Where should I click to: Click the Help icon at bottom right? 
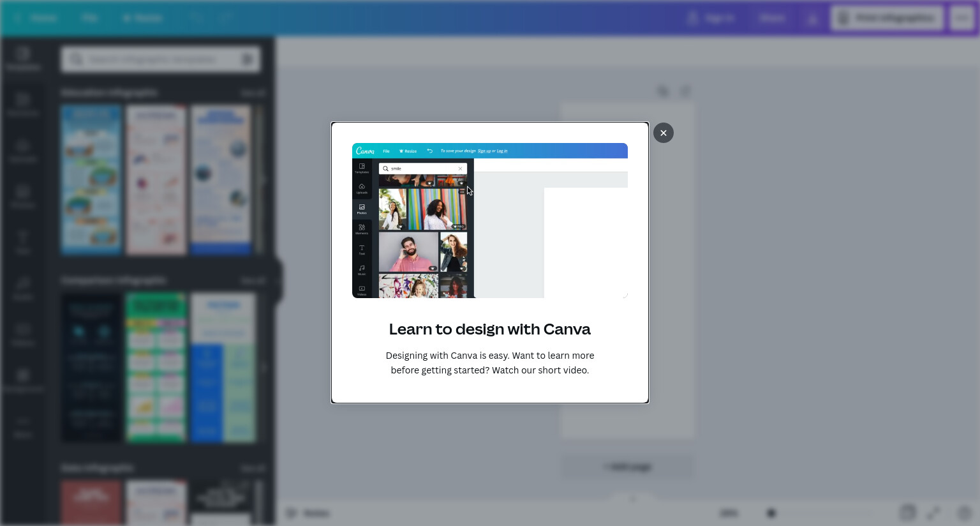point(964,513)
